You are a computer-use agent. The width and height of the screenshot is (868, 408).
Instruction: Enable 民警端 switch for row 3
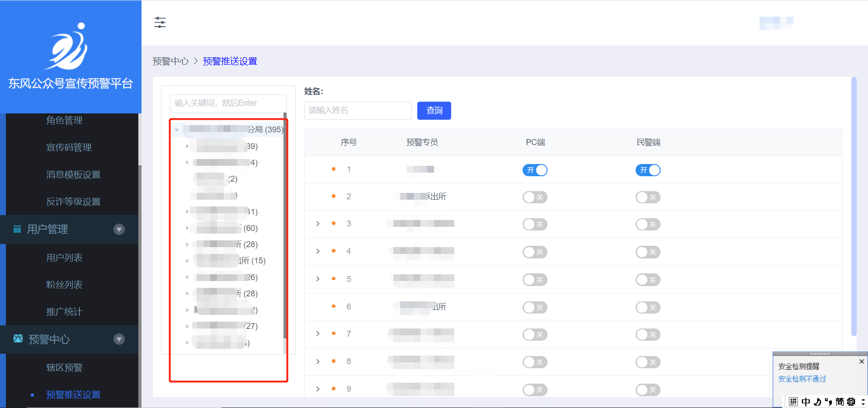(648, 224)
